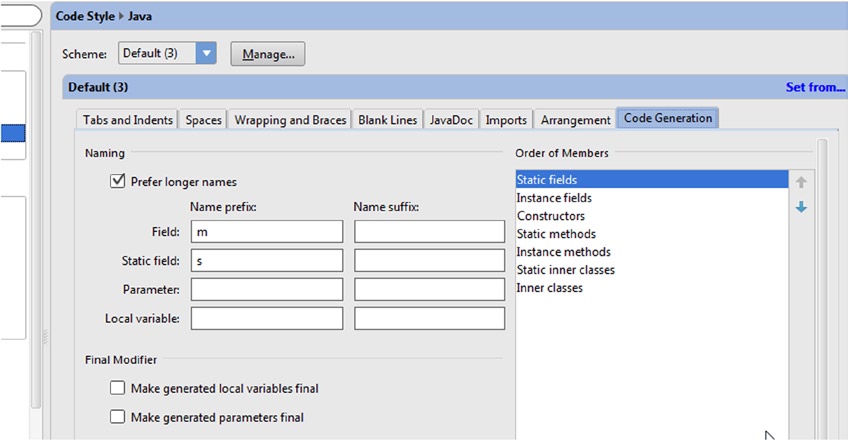This screenshot has height=440, width=848.
Task: Open the JavaDoc tab
Action: (x=452, y=120)
